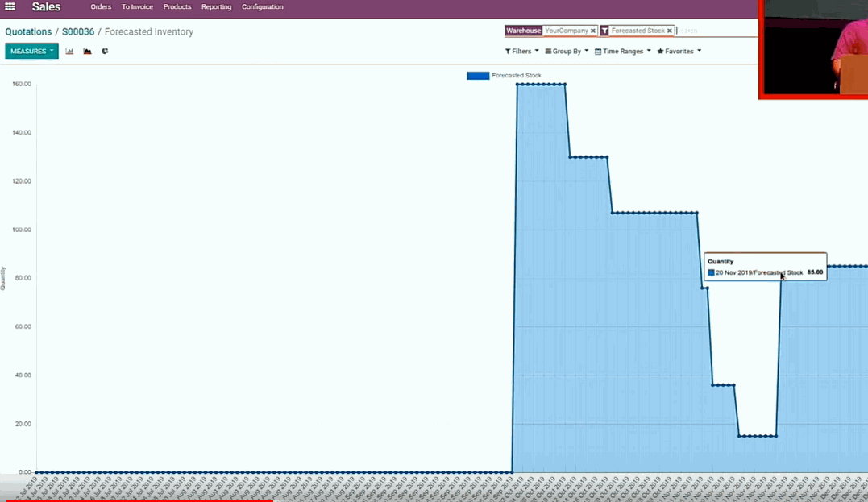The image size is (868, 502).
Task: Switch to pie chart view
Action: (105, 52)
